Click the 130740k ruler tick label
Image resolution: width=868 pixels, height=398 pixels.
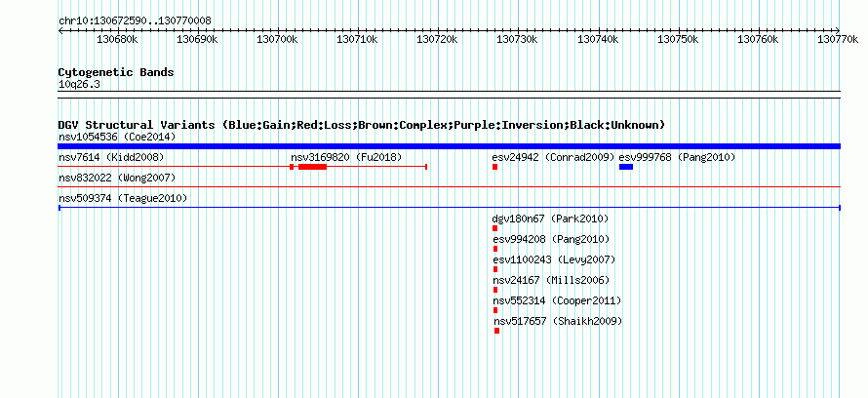(597, 39)
